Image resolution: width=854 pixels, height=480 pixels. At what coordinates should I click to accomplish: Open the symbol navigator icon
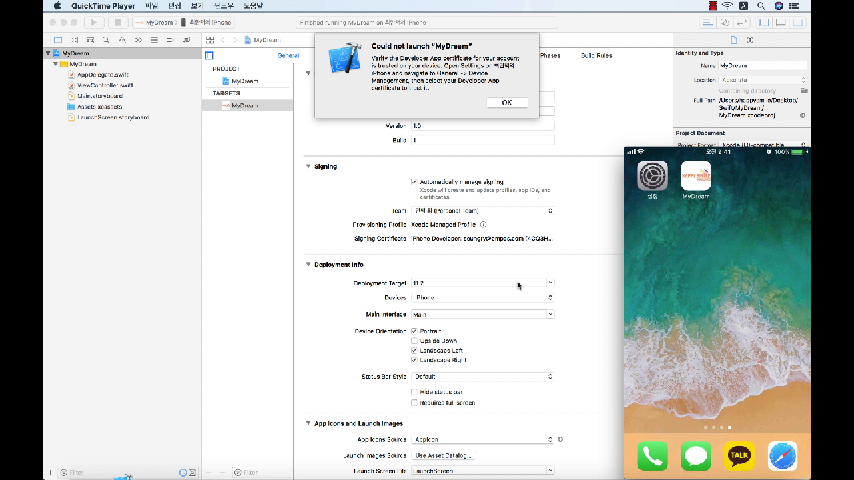tap(90, 40)
